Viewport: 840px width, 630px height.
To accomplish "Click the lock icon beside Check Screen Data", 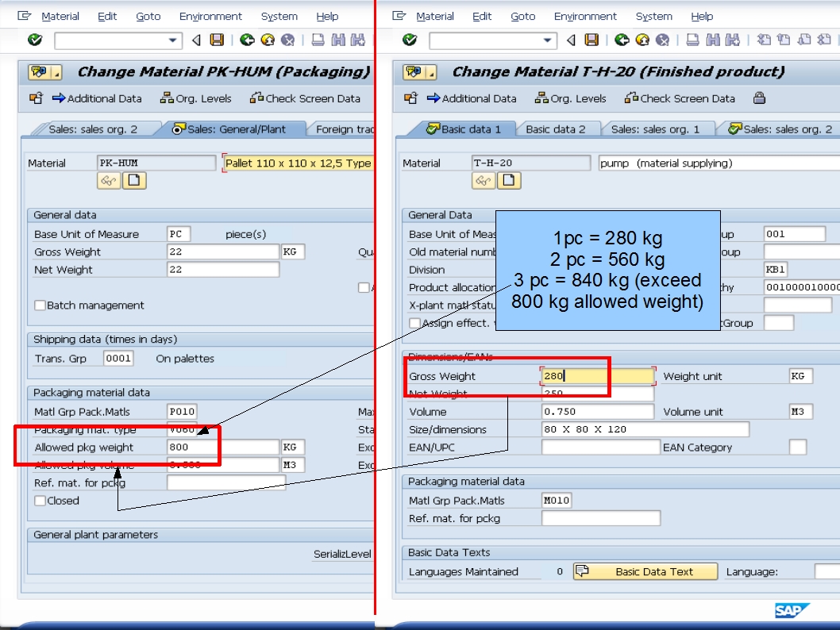I will (x=760, y=98).
